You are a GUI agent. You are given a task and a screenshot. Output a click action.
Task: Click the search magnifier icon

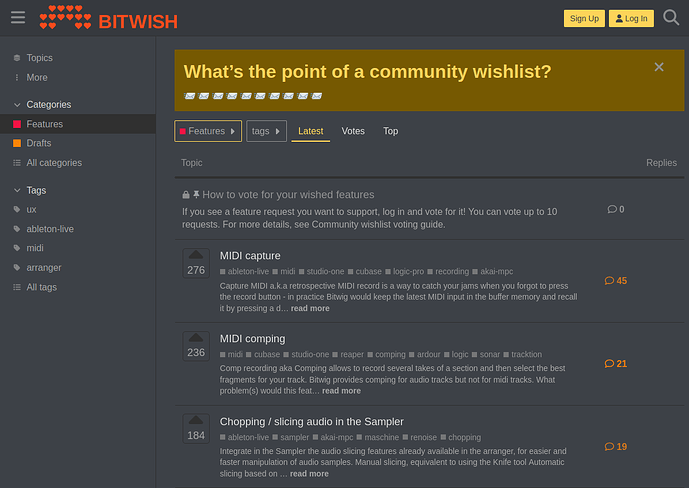(671, 18)
